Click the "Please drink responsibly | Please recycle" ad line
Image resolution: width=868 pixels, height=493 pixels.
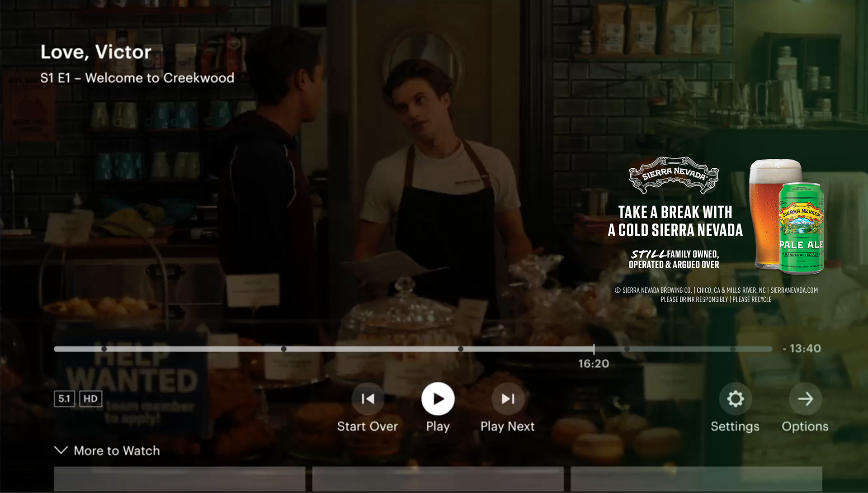716,299
